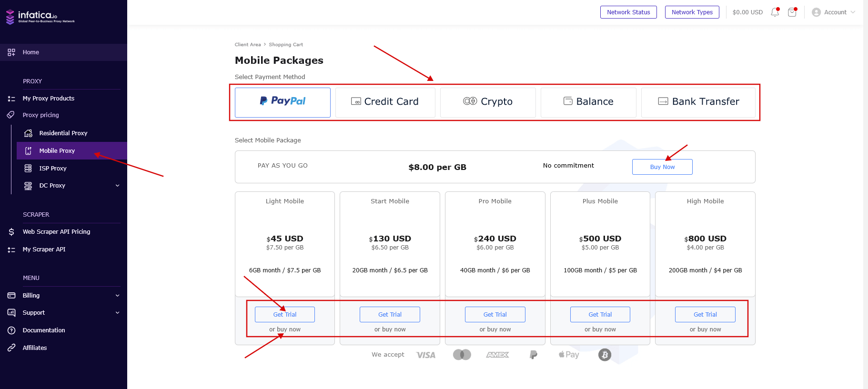Screen dimensions: 868x389
Task: Click the Mastercard accepted payment logo
Action: point(462,355)
